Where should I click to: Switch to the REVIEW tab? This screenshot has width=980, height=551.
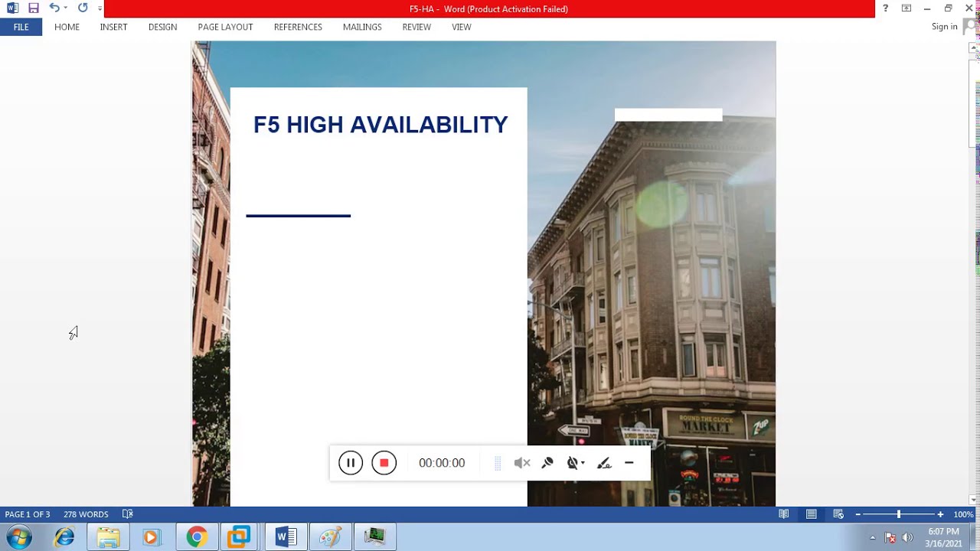(x=416, y=27)
